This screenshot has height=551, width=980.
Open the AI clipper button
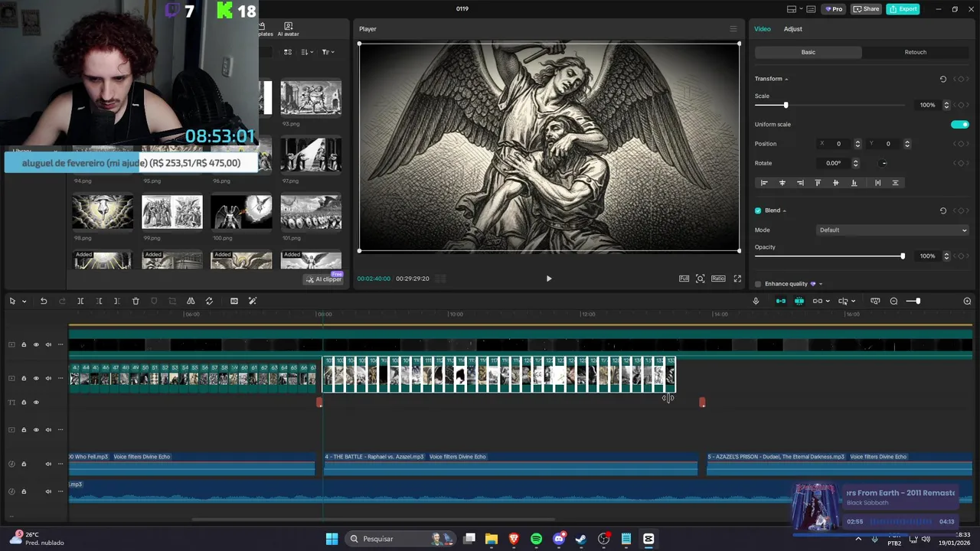click(x=324, y=279)
